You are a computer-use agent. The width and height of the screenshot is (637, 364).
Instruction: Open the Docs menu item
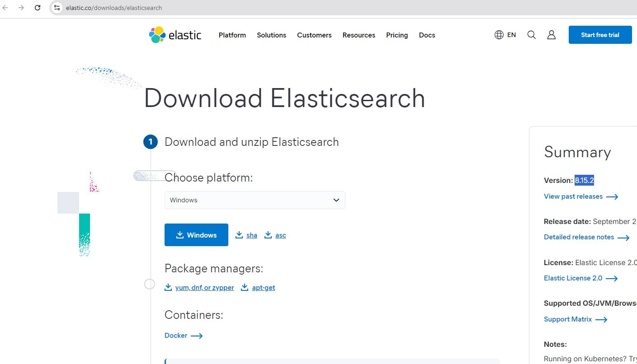pos(427,35)
